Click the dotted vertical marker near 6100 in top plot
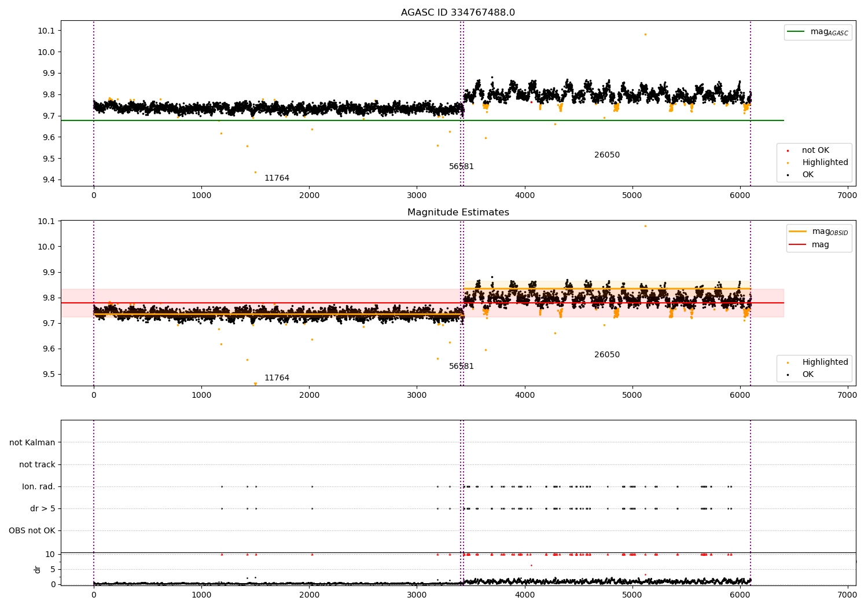Viewport: 868px width, 608px height. pos(751,103)
